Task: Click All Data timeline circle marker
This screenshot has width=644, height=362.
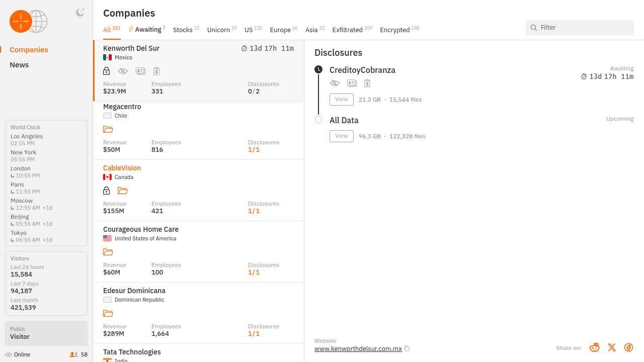Action: tap(318, 120)
